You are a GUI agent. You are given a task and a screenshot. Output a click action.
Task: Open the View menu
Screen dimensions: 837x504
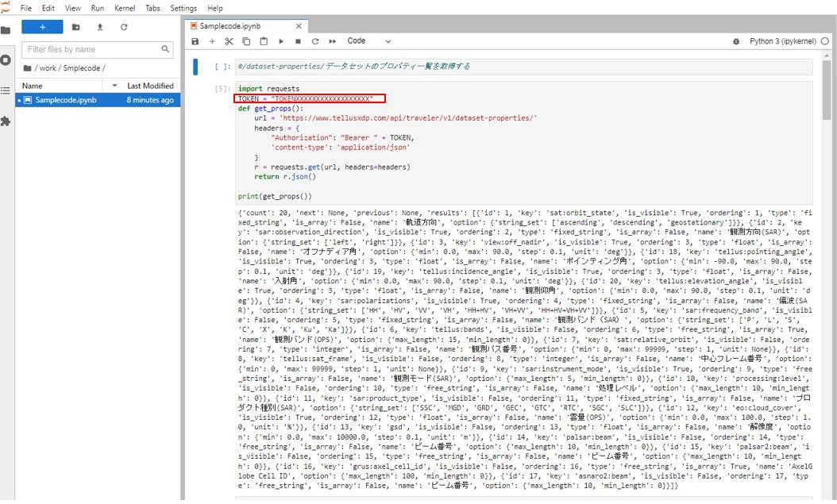(x=72, y=8)
